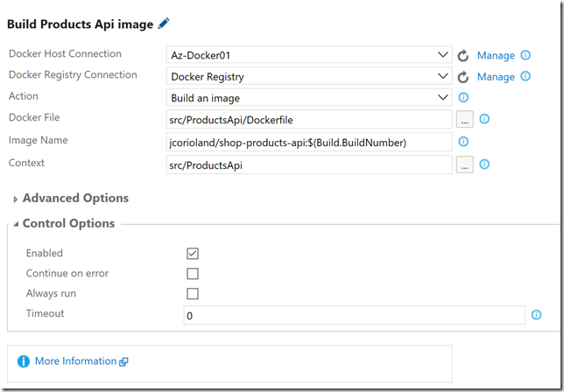
Task: Click the Docker Registry Connection label
Action: tap(73, 74)
